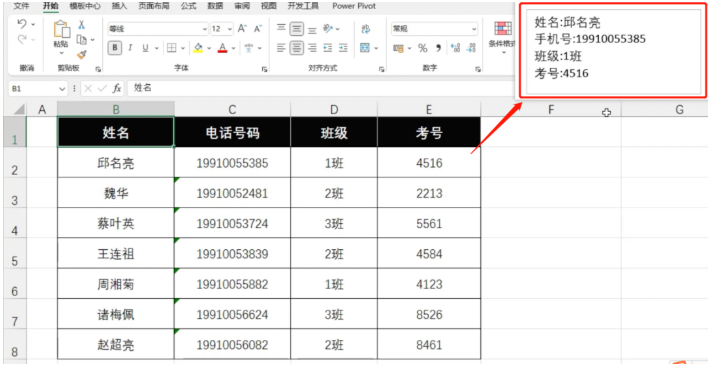Expand the Name Box dropdown arrow
719x369 pixels.
coord(62,89)
